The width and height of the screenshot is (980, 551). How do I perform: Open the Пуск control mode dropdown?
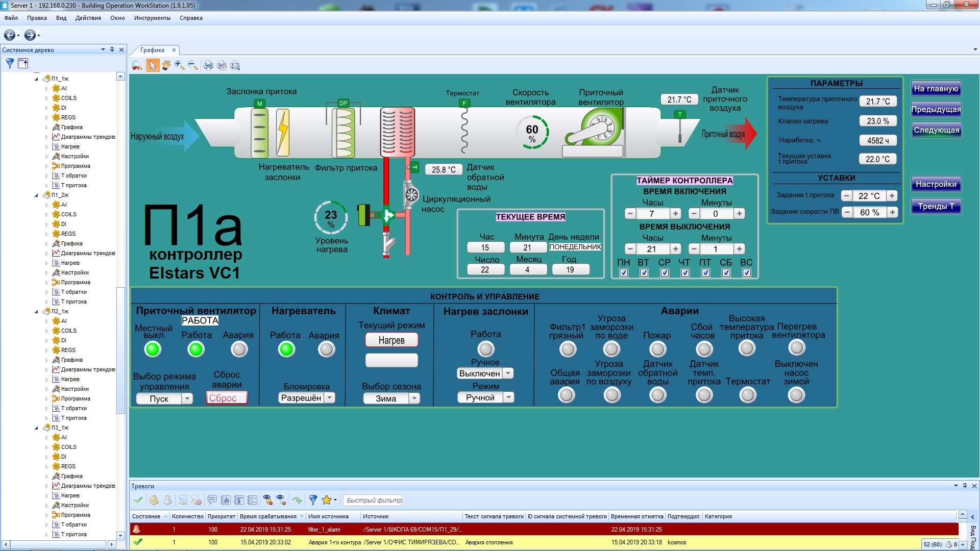(x=187, y=398)
